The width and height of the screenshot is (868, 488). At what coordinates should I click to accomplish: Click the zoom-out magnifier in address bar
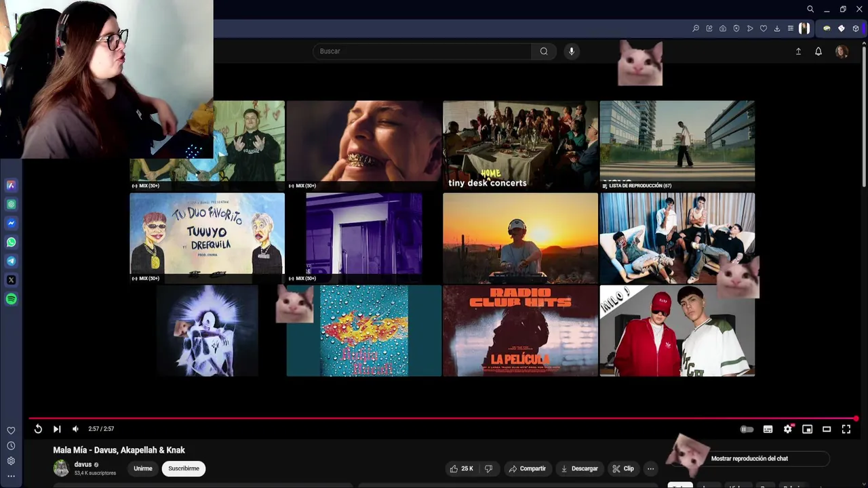click(696, 28)
